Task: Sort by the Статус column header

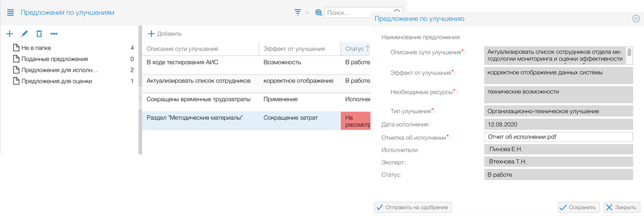Action: tap(354, 49)
